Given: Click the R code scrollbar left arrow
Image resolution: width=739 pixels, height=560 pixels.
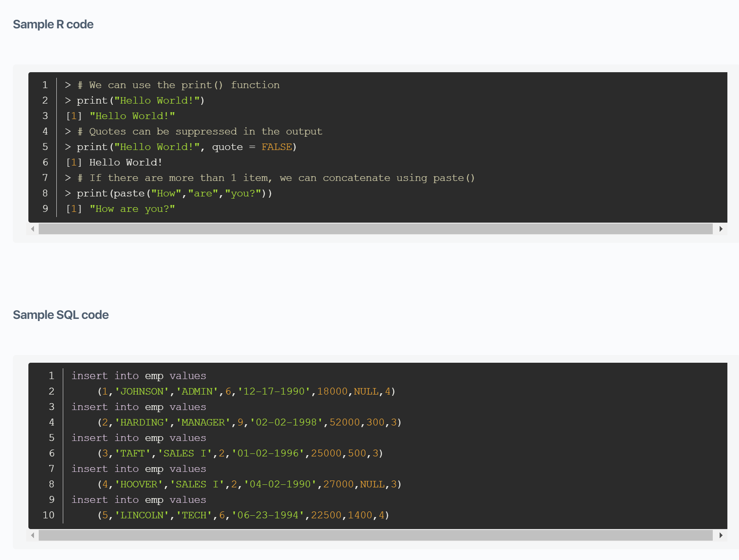Looking at the screenshot, I should pyautogui.click(x=33, y=229).
